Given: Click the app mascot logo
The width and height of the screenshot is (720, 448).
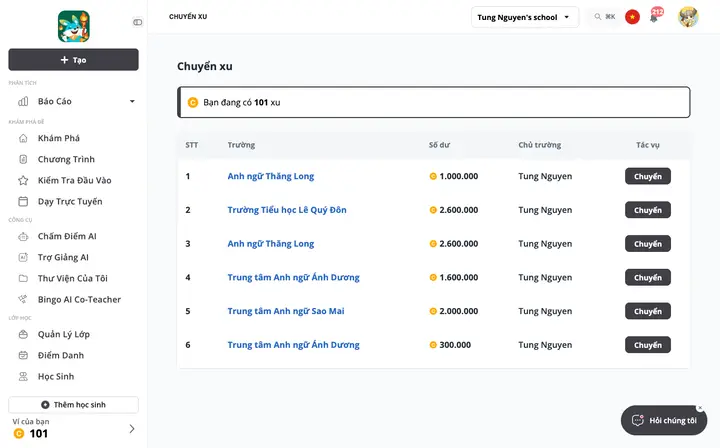Looking at the screenshot, I should [x=73, y=26].
